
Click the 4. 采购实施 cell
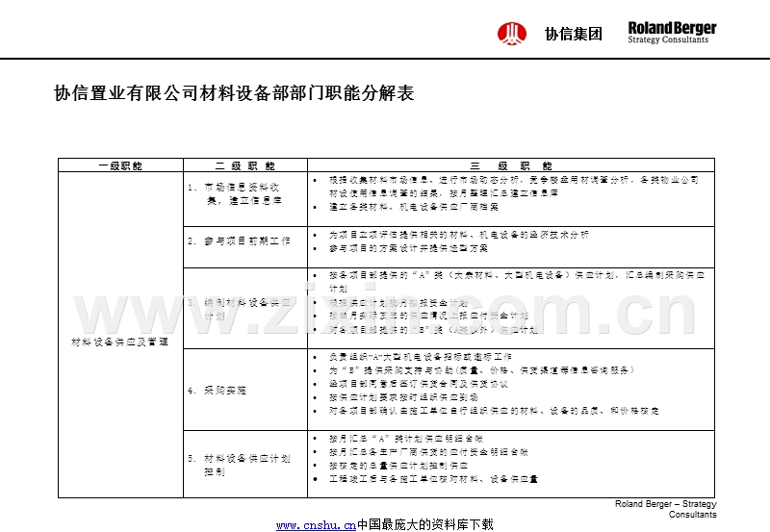(x=245, y=390)
